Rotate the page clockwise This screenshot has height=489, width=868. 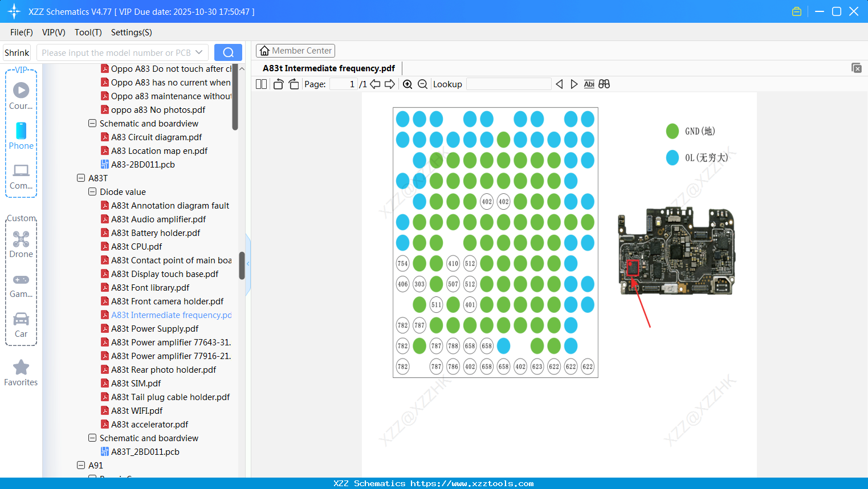click(294, 84)
